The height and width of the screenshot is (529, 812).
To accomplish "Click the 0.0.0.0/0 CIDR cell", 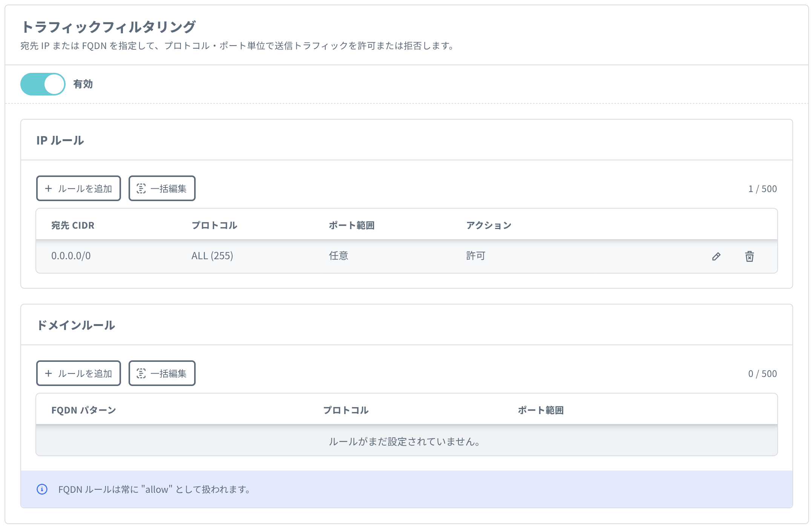I will [x=71, y=256].
